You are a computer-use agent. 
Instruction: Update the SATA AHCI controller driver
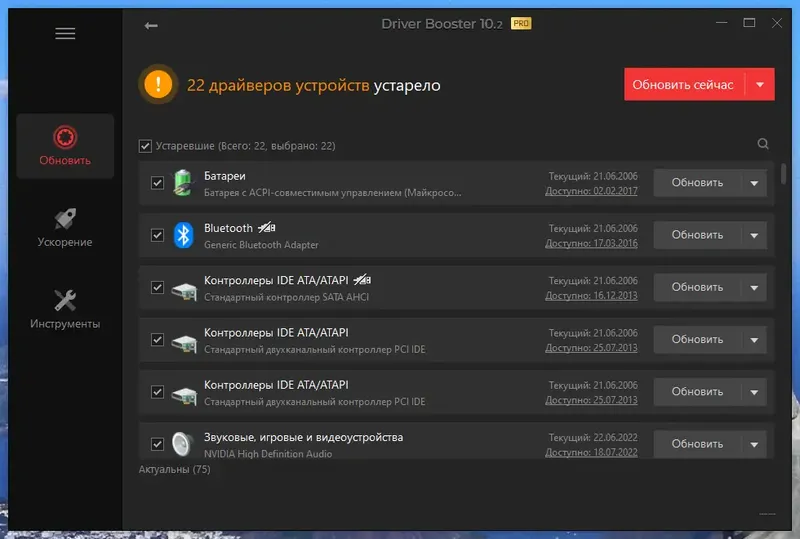coord(697,287)
